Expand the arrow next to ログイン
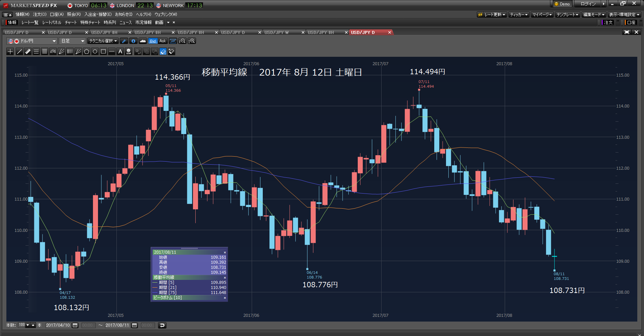This screenshot has width=644, height=336. click(604, 4)
